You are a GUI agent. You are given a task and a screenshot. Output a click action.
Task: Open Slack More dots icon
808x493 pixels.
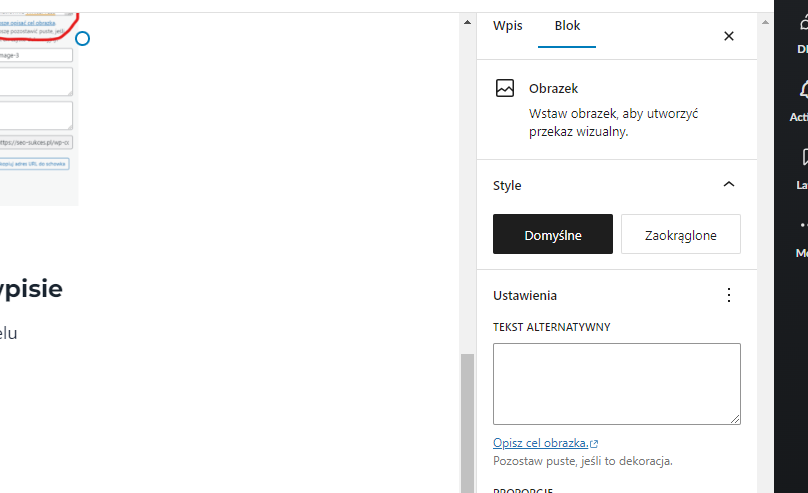[x=802, y=228]
